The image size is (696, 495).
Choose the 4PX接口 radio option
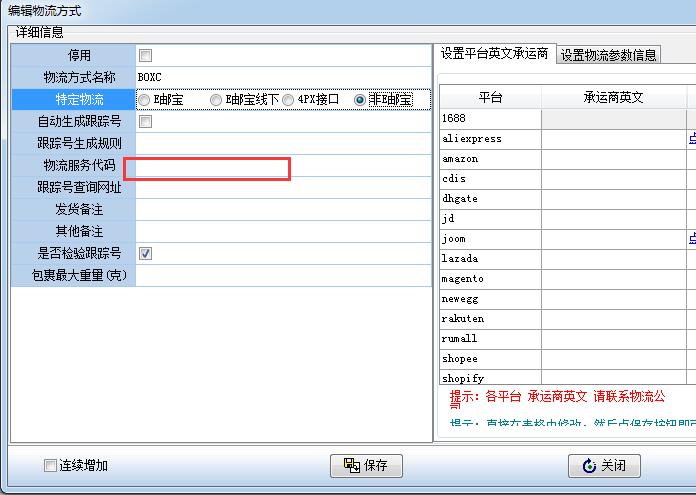tap(288, 100)
